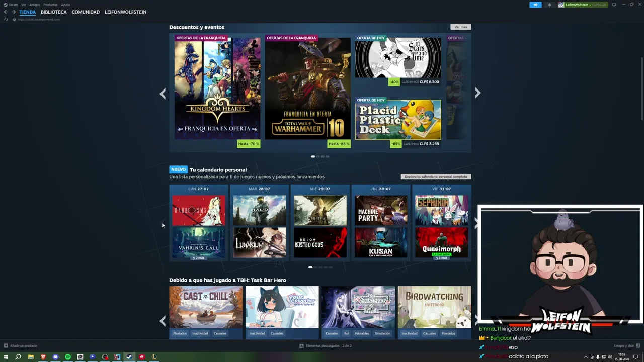The width and height of the screenshot is (644, 362).
Task: Click the Rol tag under Existence of Lilith
Action: coord(346,333)
